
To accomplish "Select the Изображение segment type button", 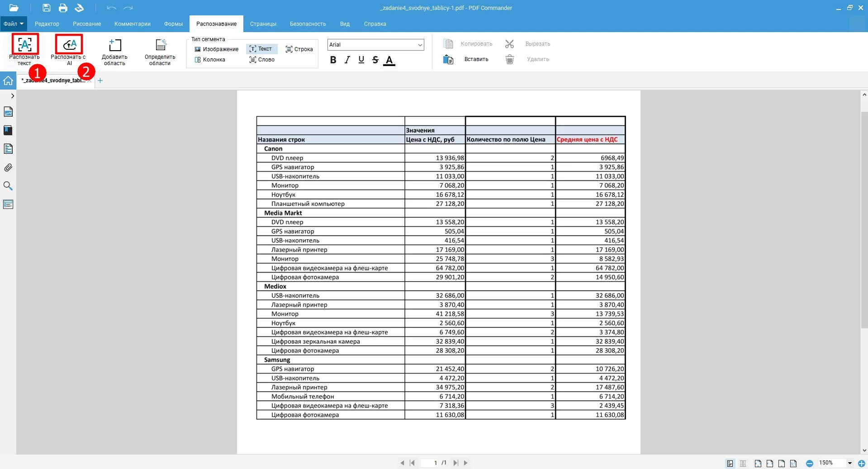I will pyautogui.click(x=216, y=49).
